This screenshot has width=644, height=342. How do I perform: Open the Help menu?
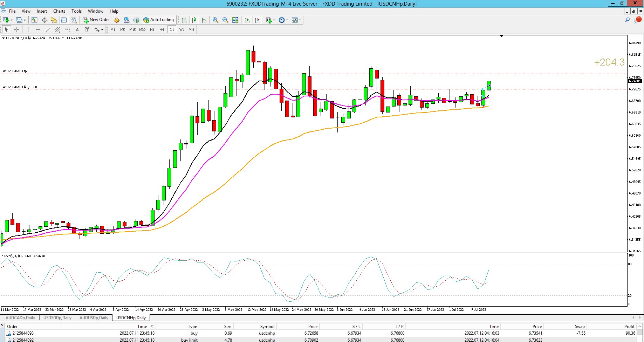[114, 11]
